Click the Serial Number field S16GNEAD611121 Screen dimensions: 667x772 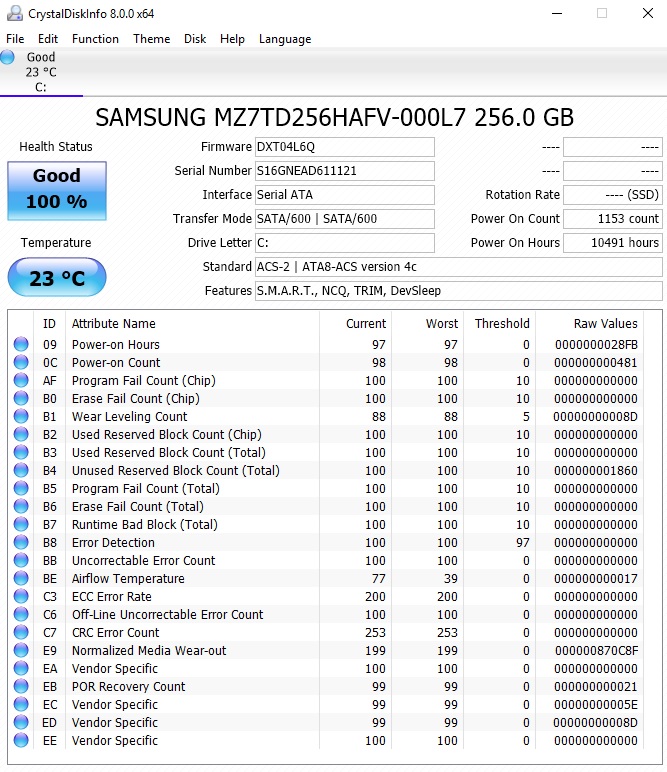[345, 171]
